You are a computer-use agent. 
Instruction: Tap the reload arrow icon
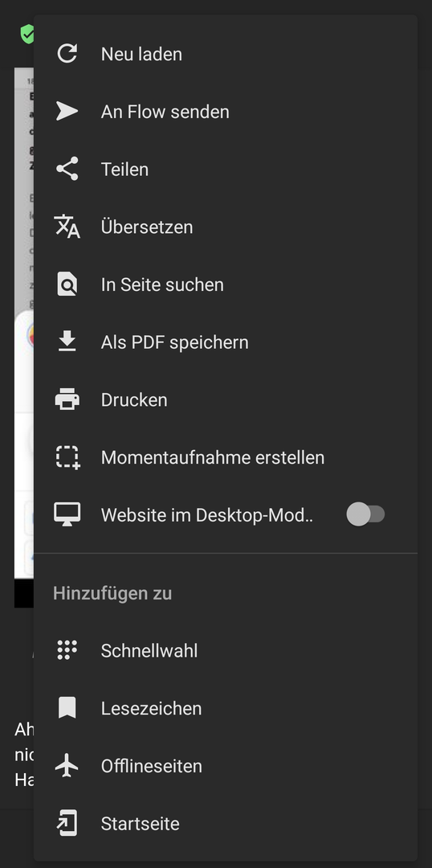tap(67, 54)
